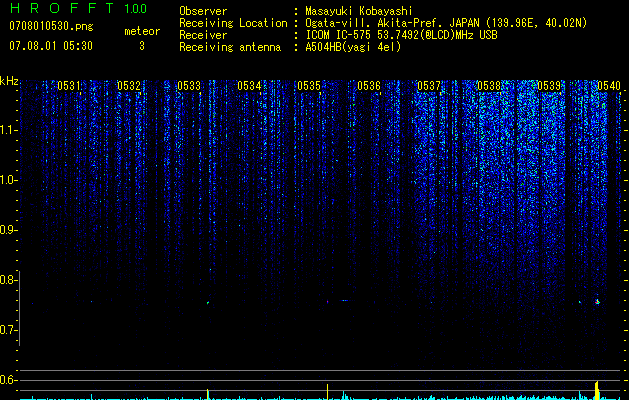Screen dimensions: 629x400
Task: Click the 0534 time marker
Action: (x=249, y=86)
